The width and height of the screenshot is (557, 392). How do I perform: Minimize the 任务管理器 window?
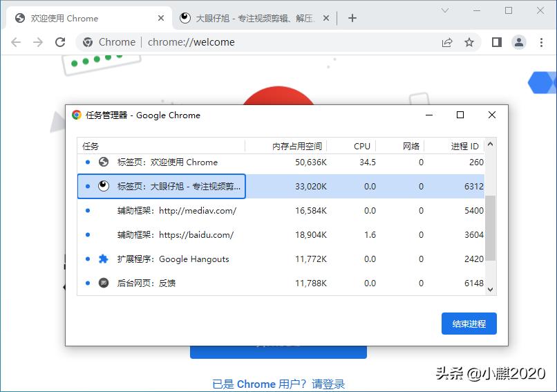(x=429, y=115)
